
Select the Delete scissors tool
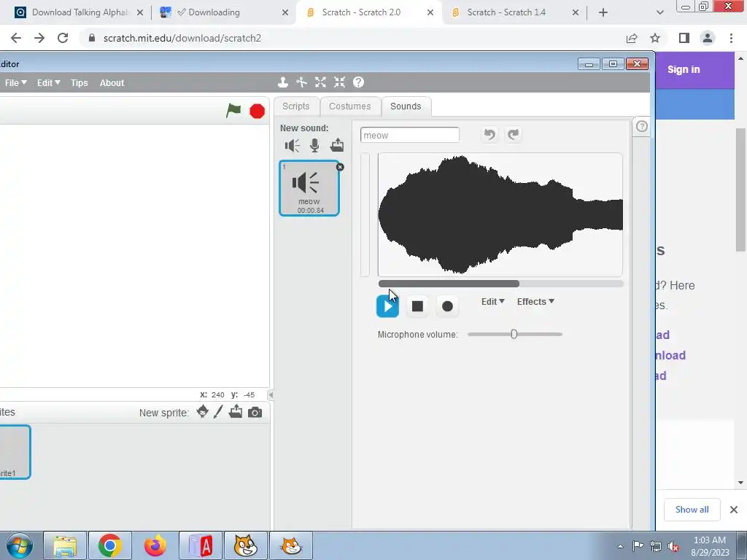pyautogui.click(x=301, y=82)
